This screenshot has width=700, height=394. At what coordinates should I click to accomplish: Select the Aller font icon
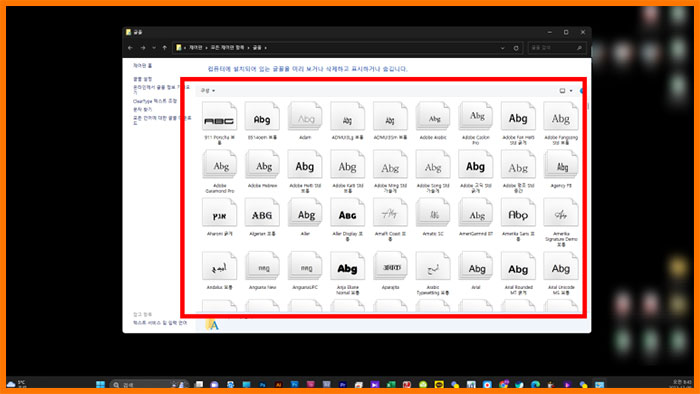305,213
